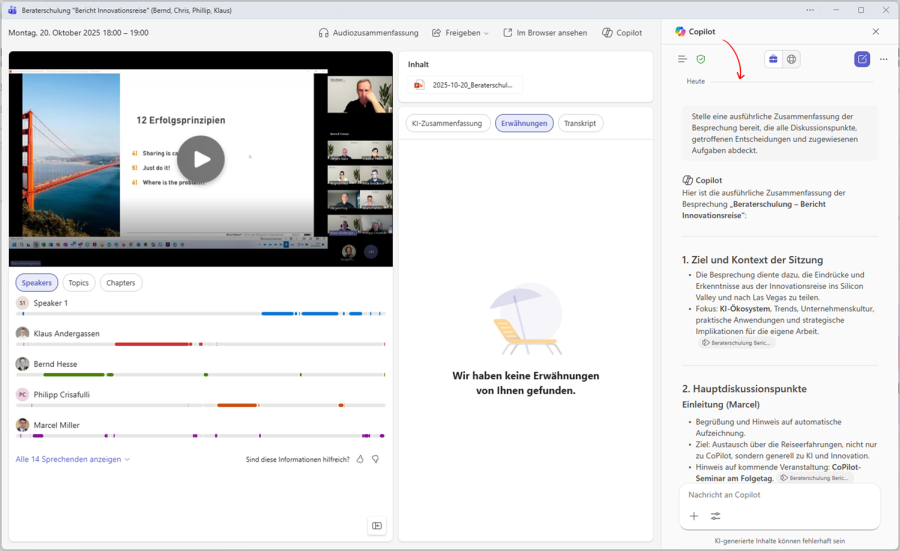Click the video panel layout icon
Image resolution: width=900 pixels, height=551 pixels.
click(377, 526)
